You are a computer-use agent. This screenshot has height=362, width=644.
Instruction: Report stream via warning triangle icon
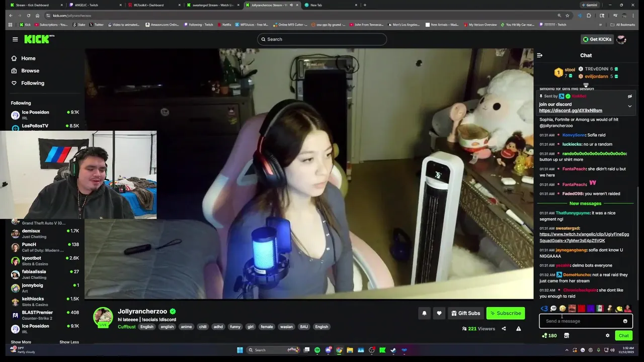518,329
